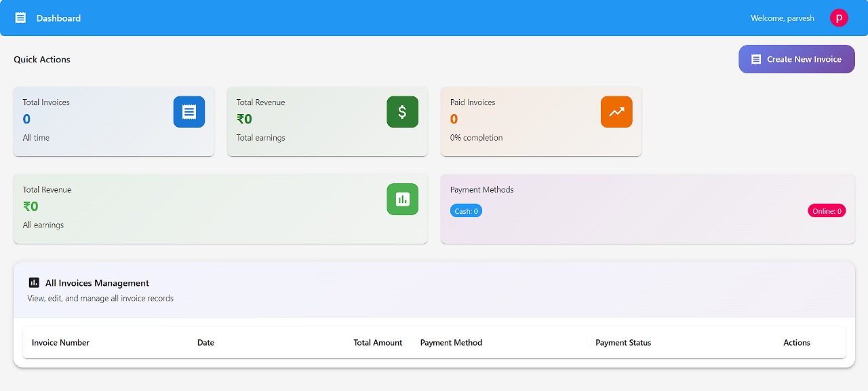Click the icon inside Create New Invoice button
This screenshot has height=391, width=868.
tap(756, 60)
